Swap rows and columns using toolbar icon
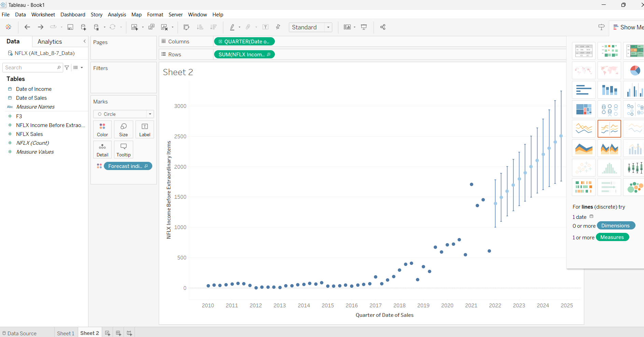 (x=186, y=27)
